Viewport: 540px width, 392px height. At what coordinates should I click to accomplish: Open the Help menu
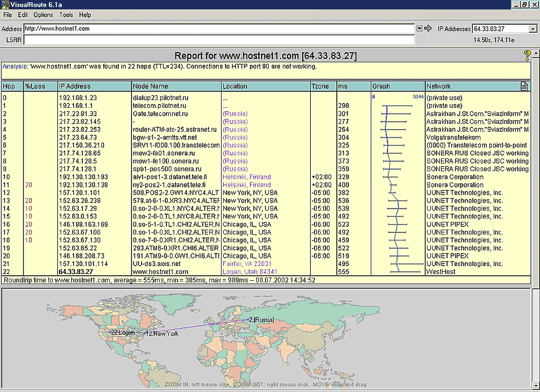(x=85, y=15)
